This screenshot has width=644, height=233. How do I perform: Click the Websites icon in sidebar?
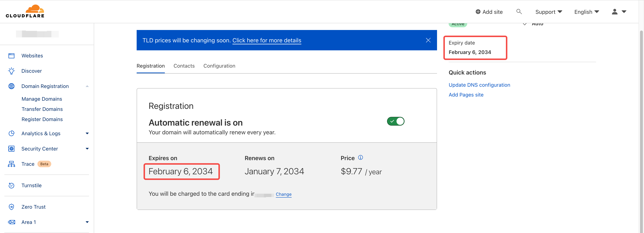click(x=11, y=55)
